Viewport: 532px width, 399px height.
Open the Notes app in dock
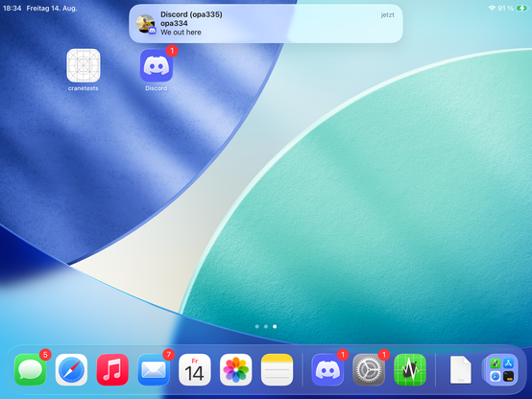click(278, 370)
